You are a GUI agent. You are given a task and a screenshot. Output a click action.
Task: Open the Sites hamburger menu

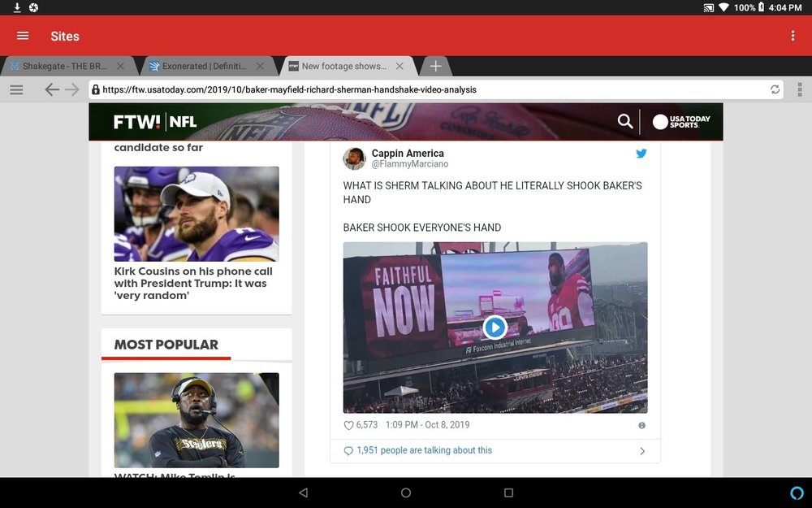point(23,36)
